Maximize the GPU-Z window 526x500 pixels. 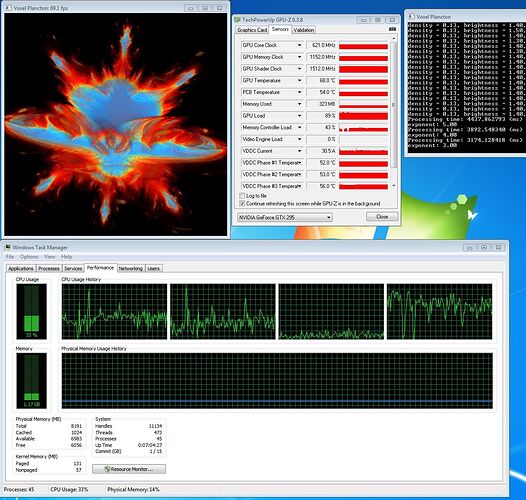[x=378, y=20]
